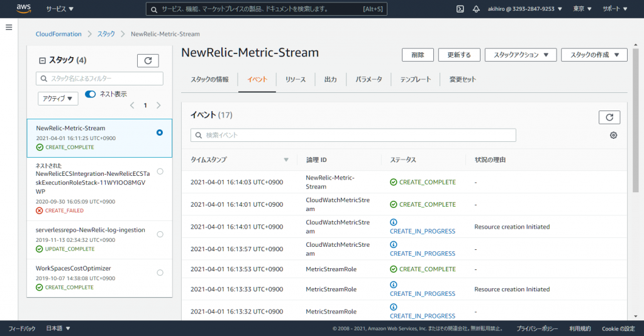Refresh the stacks list
The image size is (644, 336).
click(x=148, y=61)
